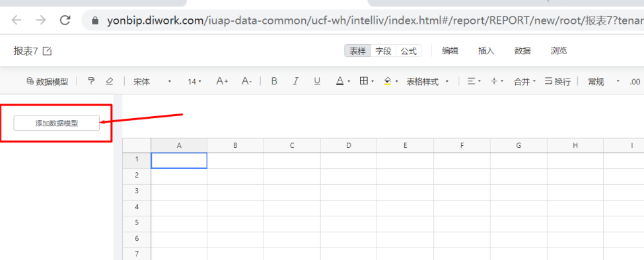Viewport: 644px width, 260px height.
Task: Open the font size 14 dropdown
Action: click(x=195, y=82)
